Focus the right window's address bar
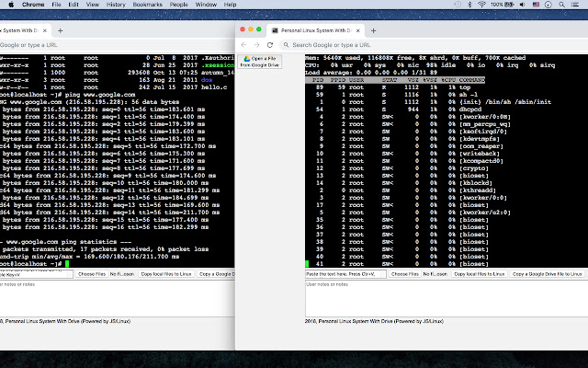The width and height of the screenshot is (588, 368). [435, 45]
